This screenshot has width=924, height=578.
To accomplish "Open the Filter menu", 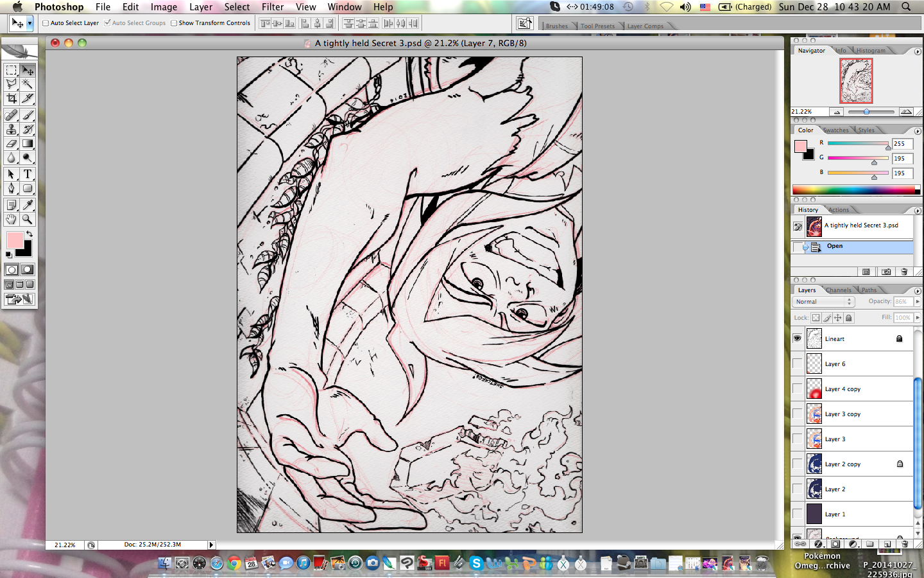I will point(273,6).
